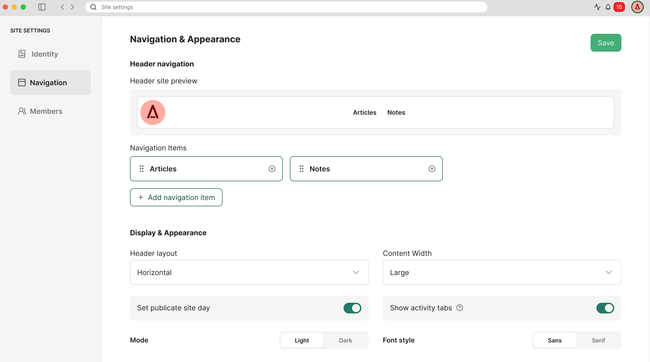Grab the Articles drag handle
The width and height of the screenshot is (650, 362).
coord(141,169)
